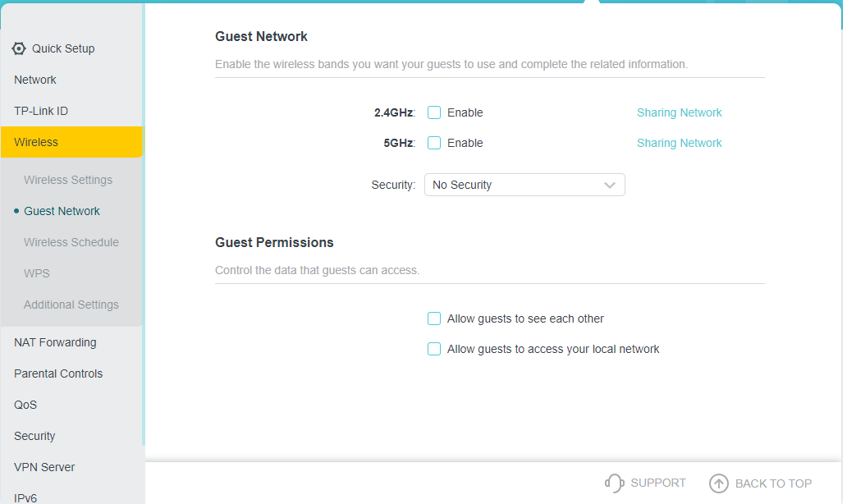Go to Wireless Schedule page
This screenshot has height=504, width=847.
[71, 242]
